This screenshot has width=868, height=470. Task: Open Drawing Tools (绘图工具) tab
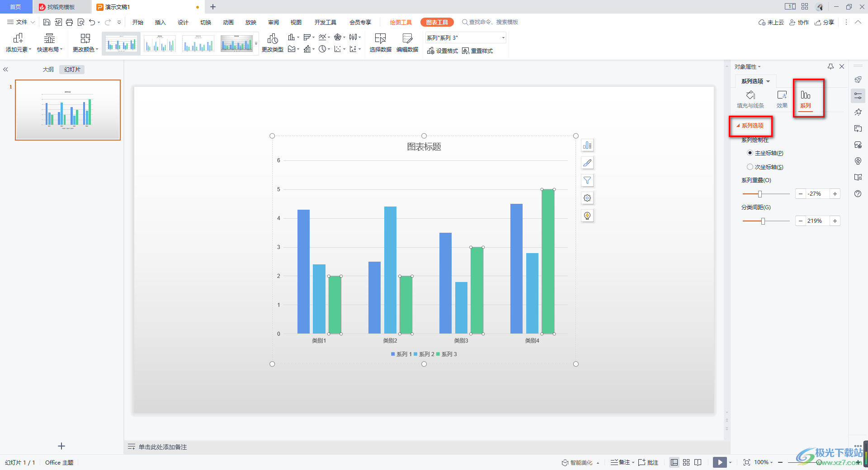point(401,22)
